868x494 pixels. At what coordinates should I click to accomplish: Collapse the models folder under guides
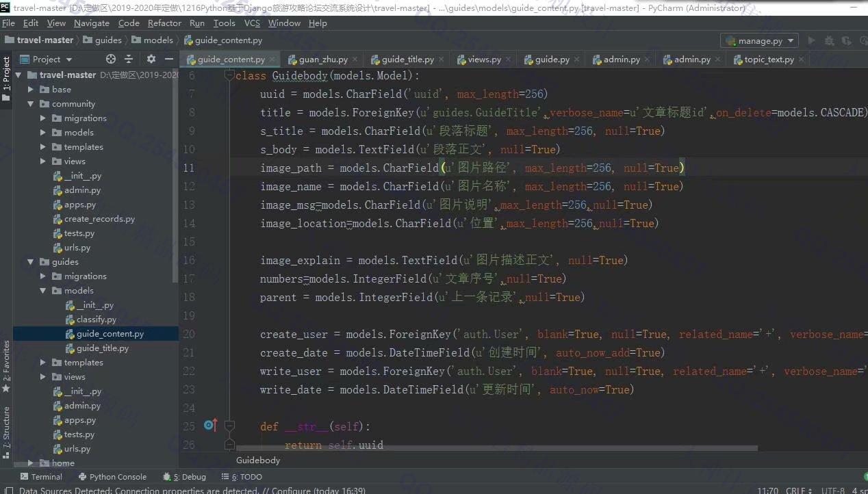(43, 291)
